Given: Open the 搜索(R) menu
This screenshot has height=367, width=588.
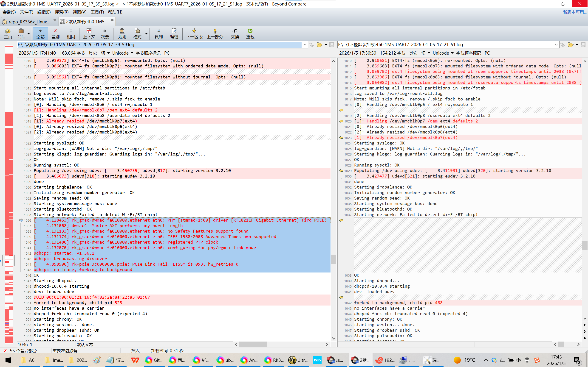Looking at the screenshot, I should [x=62, y=12].
